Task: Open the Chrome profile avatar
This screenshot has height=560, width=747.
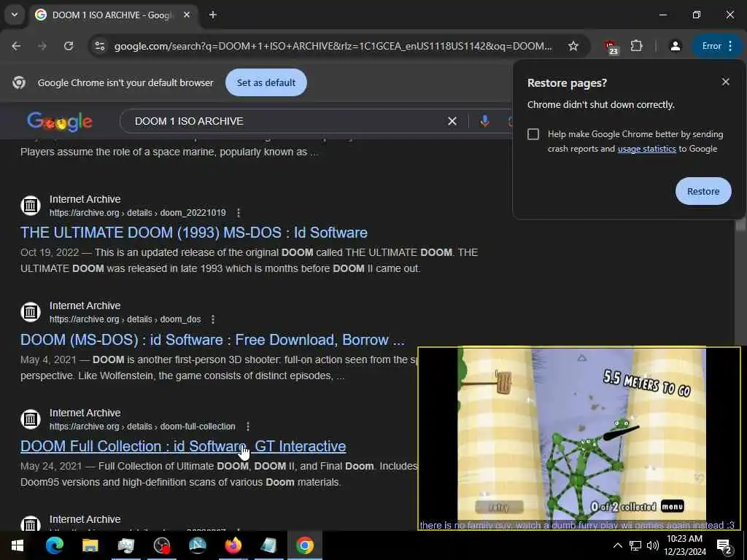Action: coord(675,46)
